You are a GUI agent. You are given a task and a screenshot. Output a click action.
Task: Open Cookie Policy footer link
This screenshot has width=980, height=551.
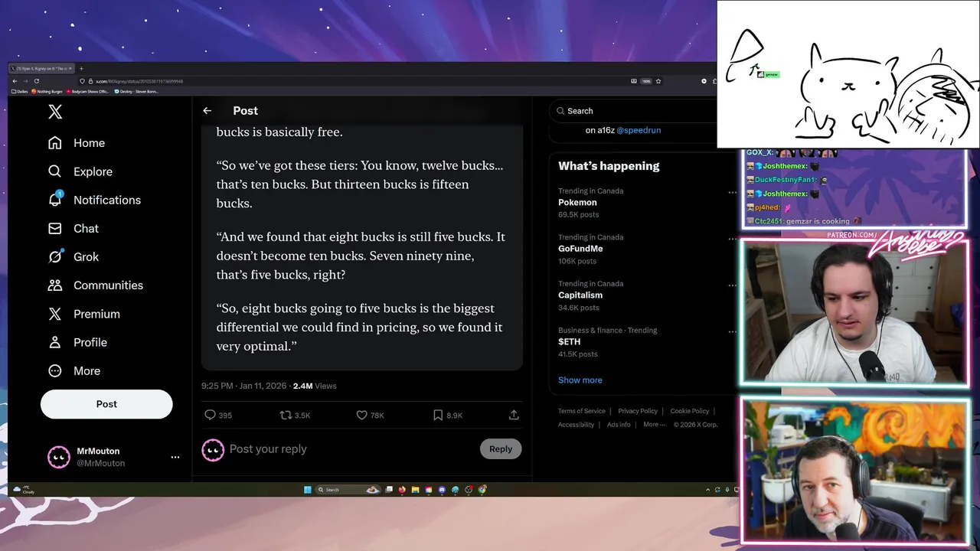(690, 411)
